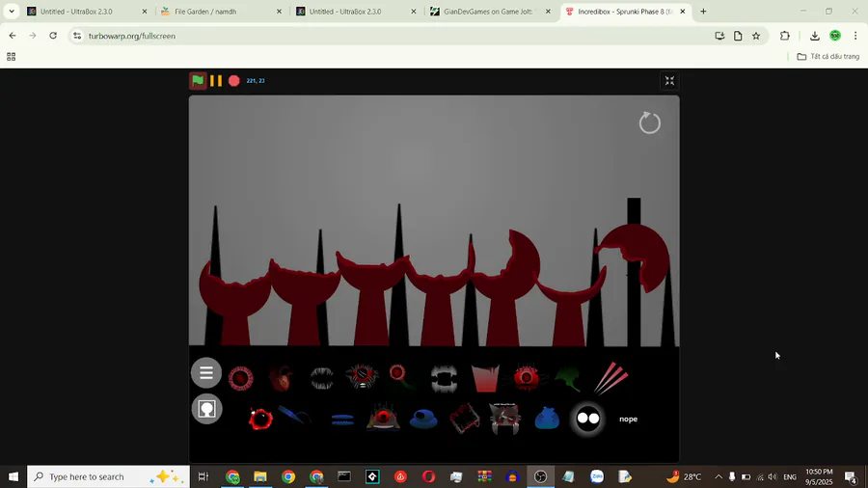Select the blue lips icon

click(x=342, y=420)
